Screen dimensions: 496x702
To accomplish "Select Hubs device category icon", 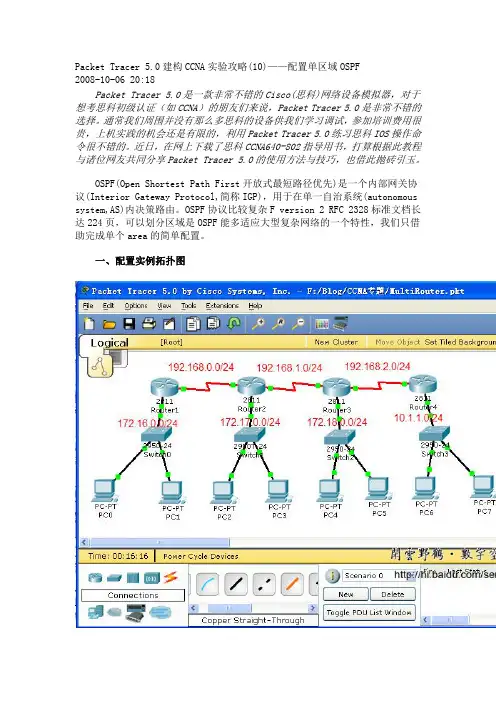I will 133,578.
